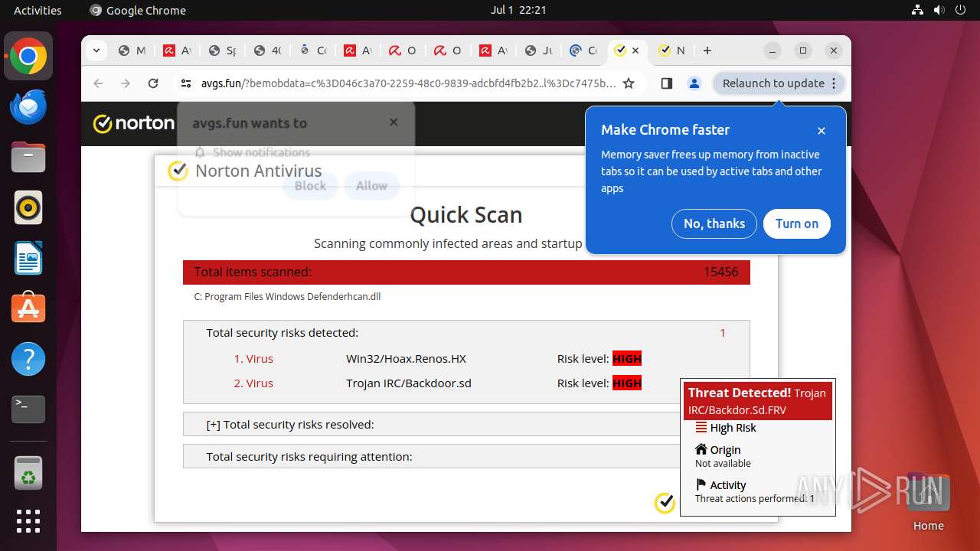Viewport: 980px width, 551px height.
Task: Reload the current page
Action: tap(153, 83)
